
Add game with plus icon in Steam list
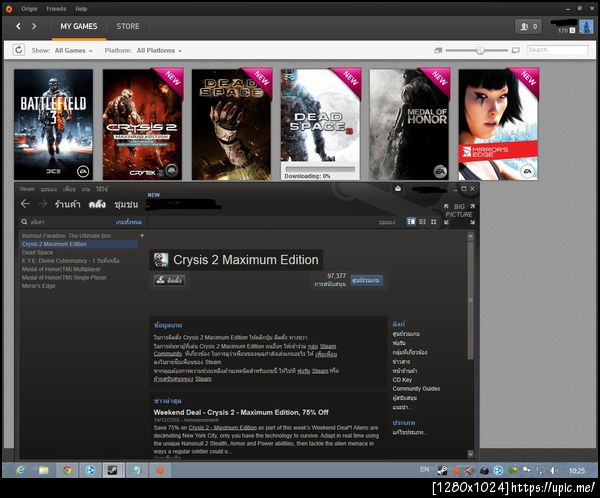[142, 235]
